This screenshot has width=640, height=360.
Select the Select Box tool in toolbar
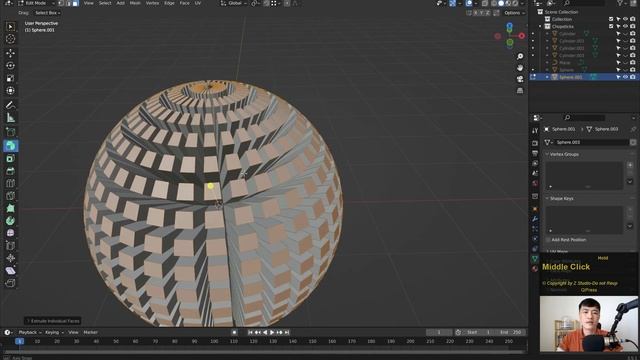[11, 27]
